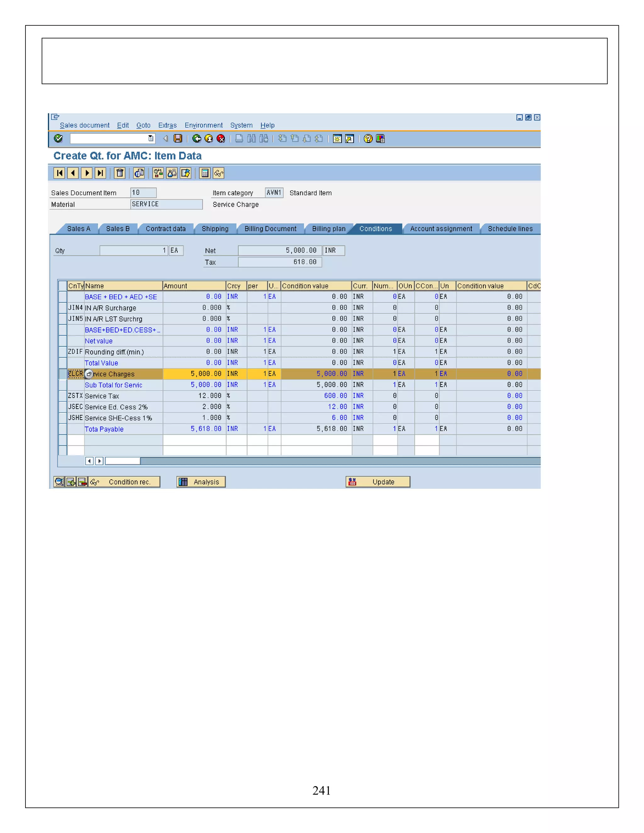The width and height of the screenshot is (644, 833).
Task: Click the green Enter checkmark icon
Action: point(58,138)
